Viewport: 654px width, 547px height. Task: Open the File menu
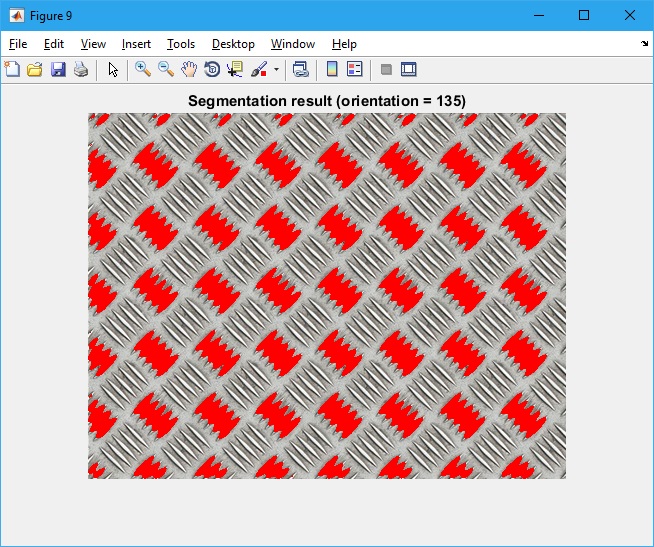point(18,44)
